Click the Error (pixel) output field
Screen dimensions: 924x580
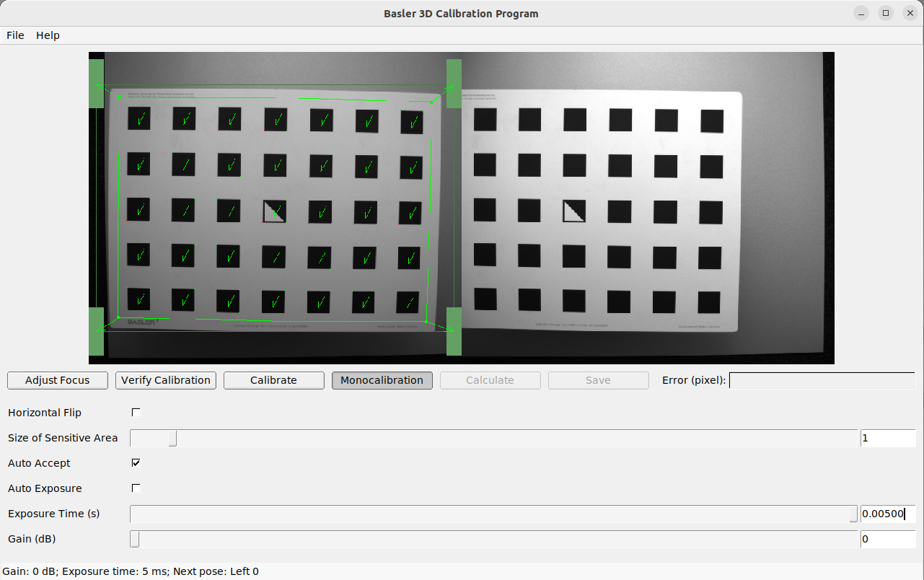(822, 380)
